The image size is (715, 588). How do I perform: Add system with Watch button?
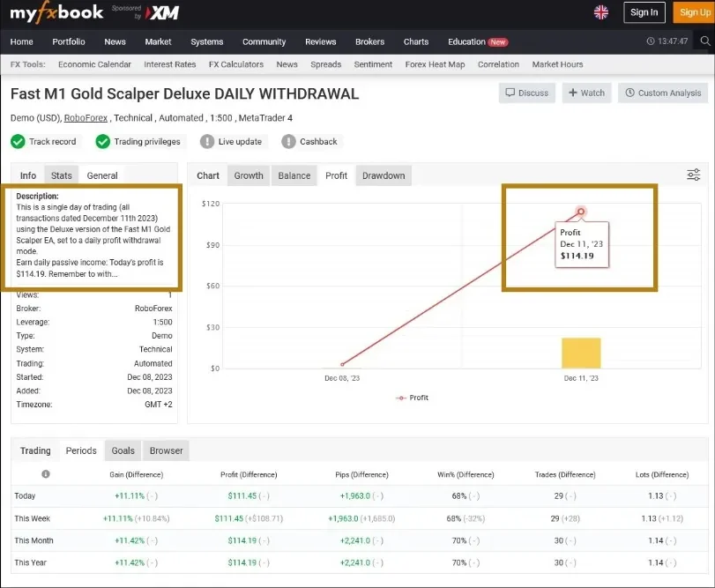[586, 93]
